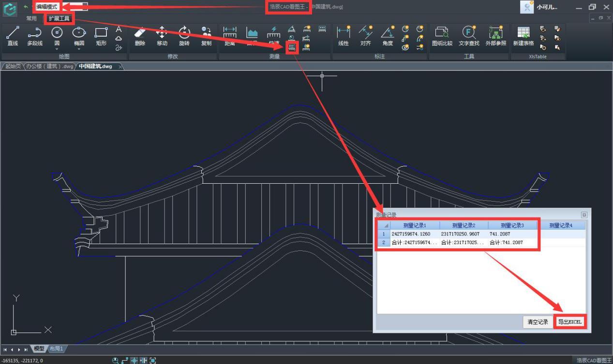Add a 角度 angle dimension
The width and height of the screenshot is (613, 364).
[388, 36]
